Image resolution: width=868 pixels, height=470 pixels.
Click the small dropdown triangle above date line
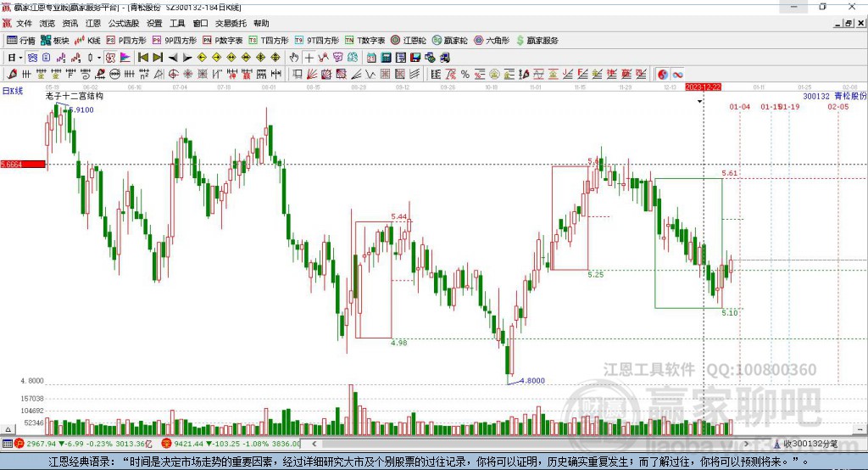(699, 102)
